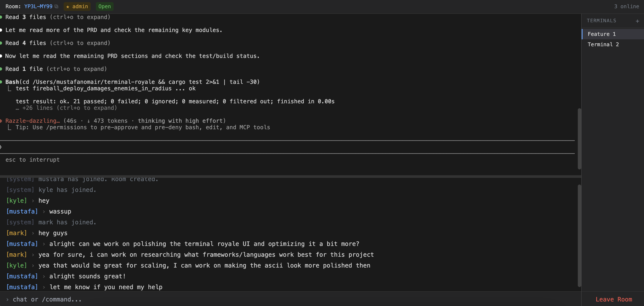The width and height of the screenshot is (644, 306).
Task: Expand the Read 4 files entry
Action: 58,43
